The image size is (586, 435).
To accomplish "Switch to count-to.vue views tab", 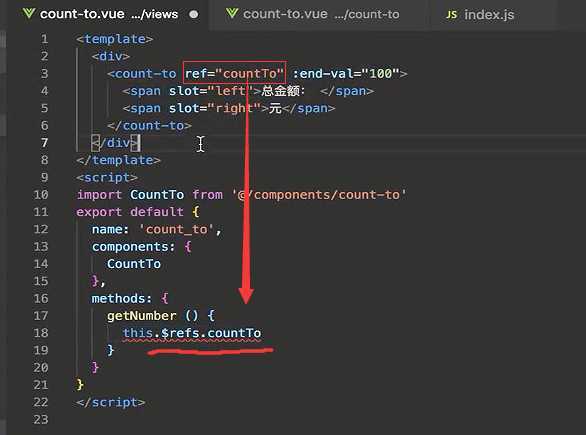I will pyautogui.click(x=108, y=14).
